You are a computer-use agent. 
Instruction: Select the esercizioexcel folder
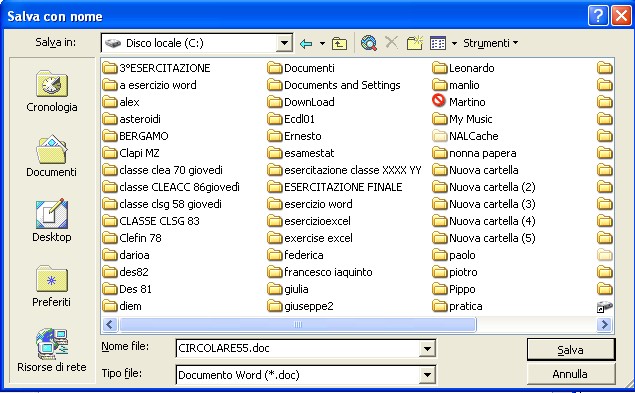click(309, 221)
